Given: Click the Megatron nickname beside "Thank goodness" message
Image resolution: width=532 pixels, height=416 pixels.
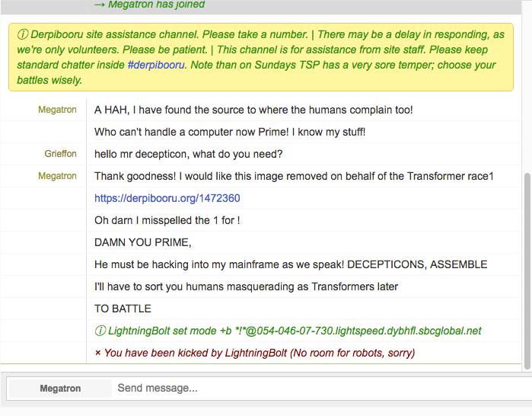Looking at the screenshot, I should coord(57,176).
